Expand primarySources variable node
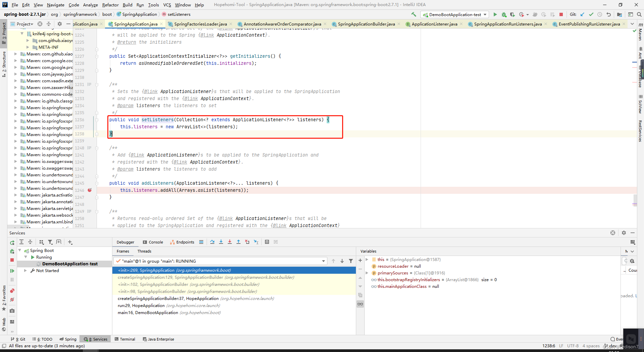The image size is (644, 352). click(367, 273)
